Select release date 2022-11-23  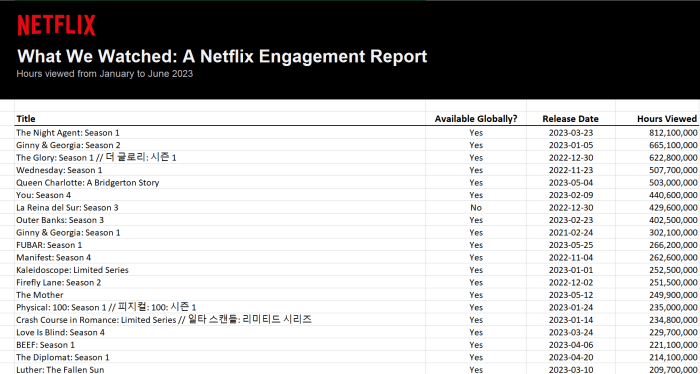tap(571, 170)
